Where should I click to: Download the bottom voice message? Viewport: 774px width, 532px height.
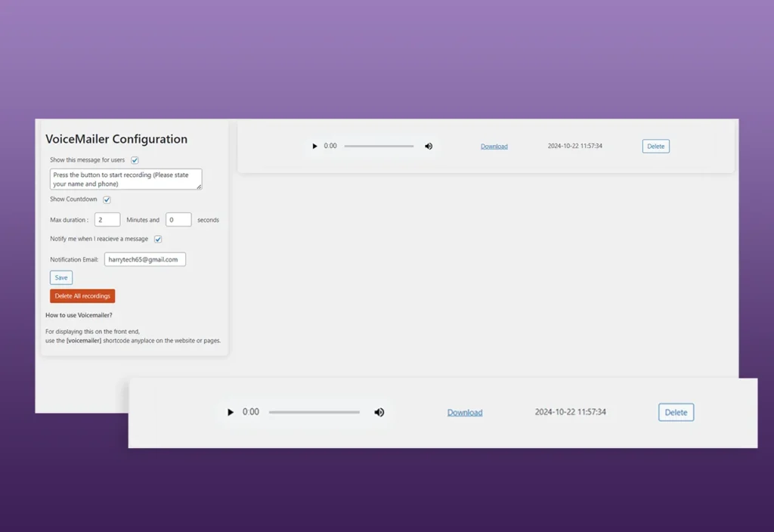pyautogui.click(x=464, y=412)
